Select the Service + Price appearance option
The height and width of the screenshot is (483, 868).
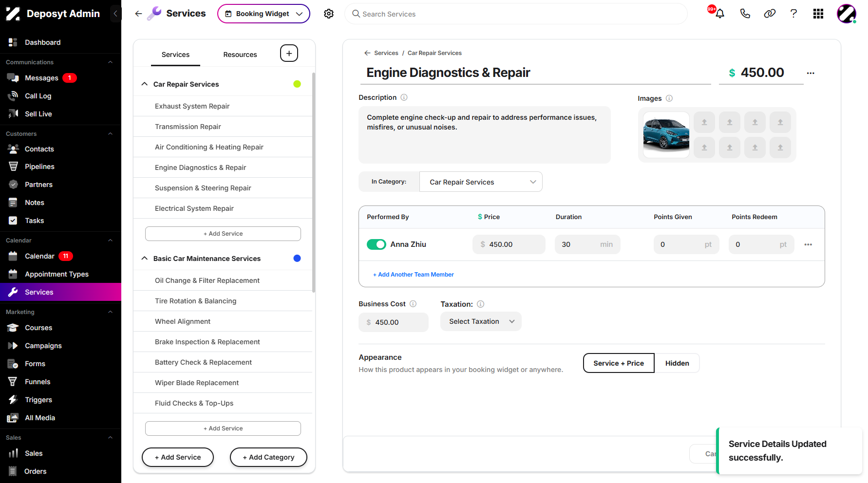[x=619, y=363]
